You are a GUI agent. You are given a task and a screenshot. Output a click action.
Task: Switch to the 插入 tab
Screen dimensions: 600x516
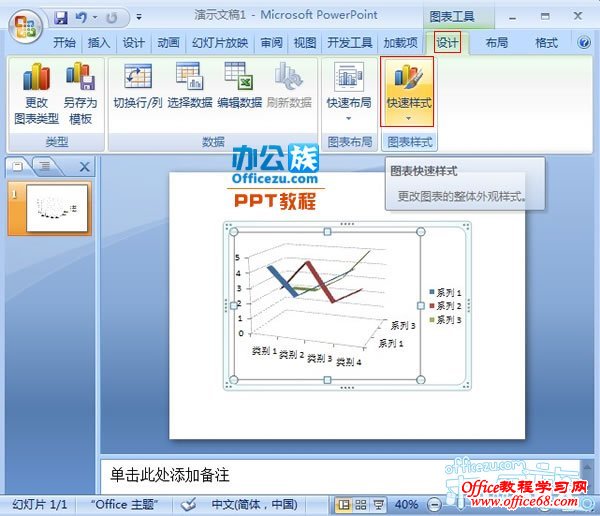(99, 42)
